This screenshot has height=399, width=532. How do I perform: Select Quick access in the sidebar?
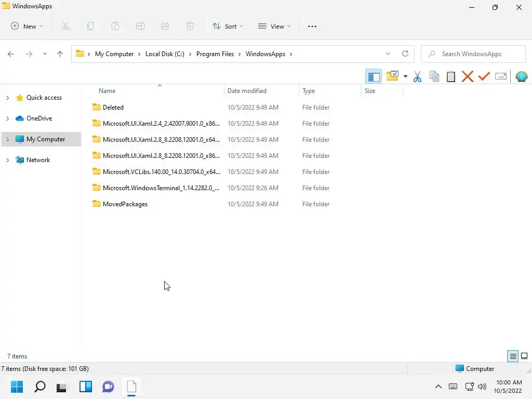click(x=44, y=98)
